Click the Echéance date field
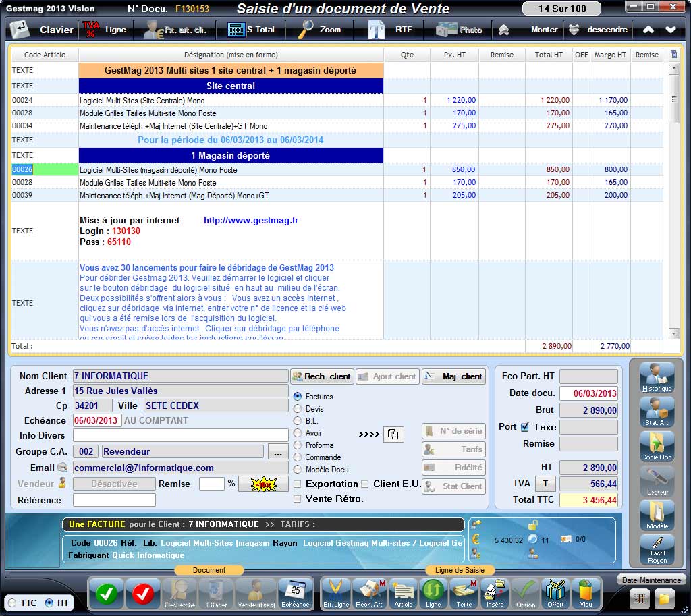 click(x=97, y=420)
